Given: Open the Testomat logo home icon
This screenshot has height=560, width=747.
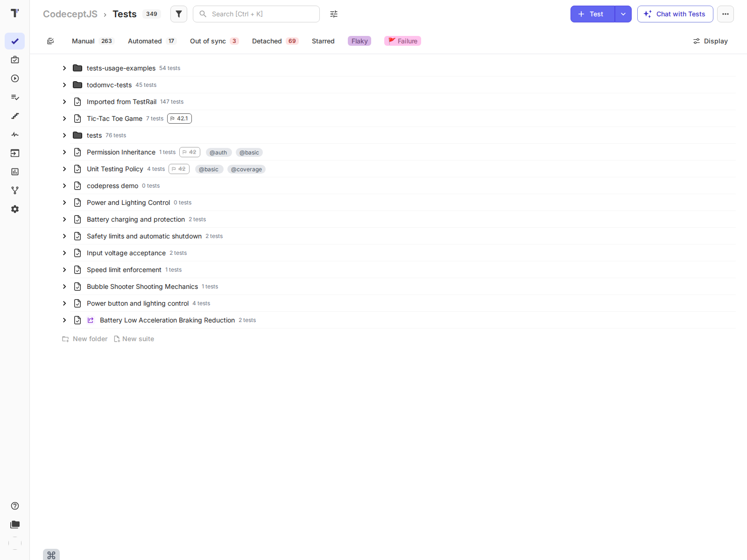Looking at the screenshot, I should click(x=15, y=13).
